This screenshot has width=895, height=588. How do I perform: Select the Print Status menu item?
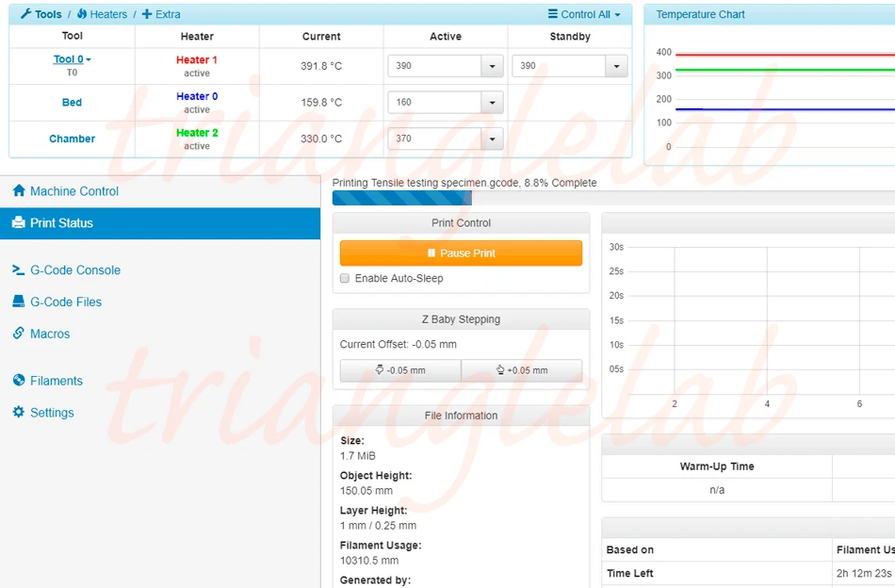click(160, 223)
